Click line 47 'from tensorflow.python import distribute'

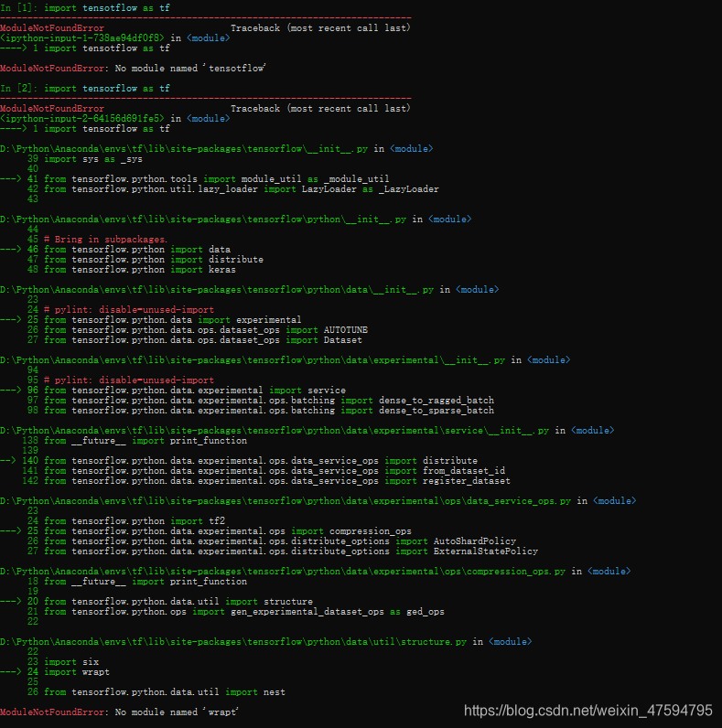(145, 260)
